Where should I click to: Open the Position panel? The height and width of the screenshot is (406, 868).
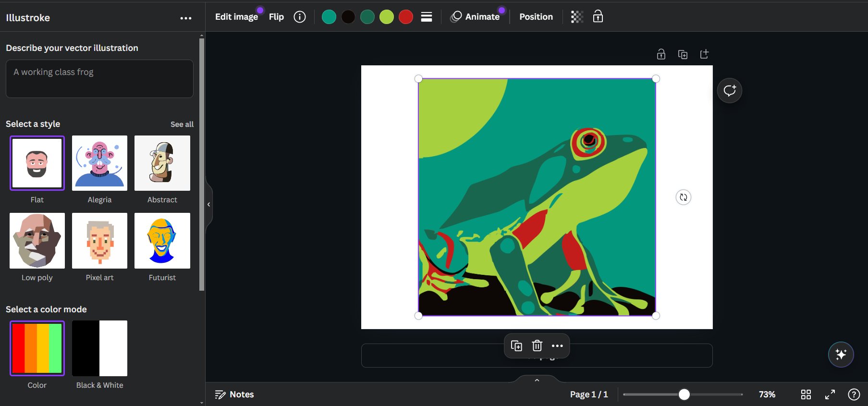tap(536, 17)
